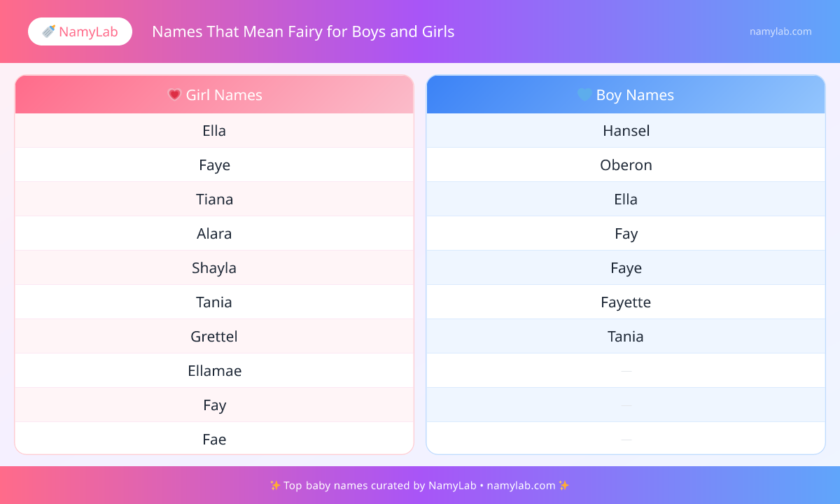Click the pink heart icon beside Girl Names
840x504 pixels.
(x=175, y=94)
